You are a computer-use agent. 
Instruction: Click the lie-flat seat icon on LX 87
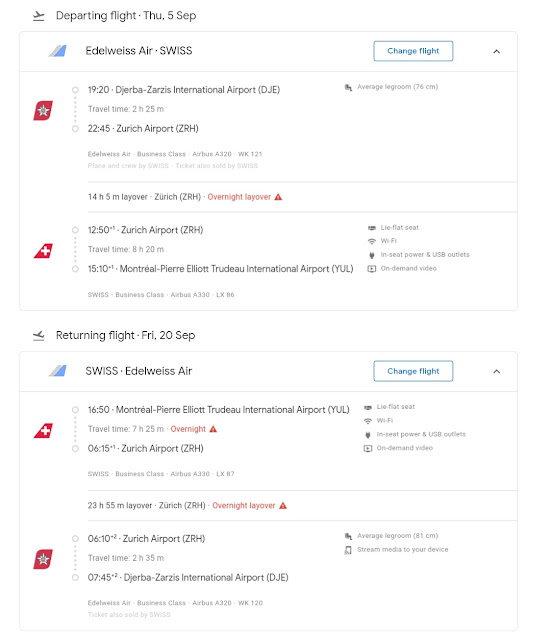pos(368,407)
